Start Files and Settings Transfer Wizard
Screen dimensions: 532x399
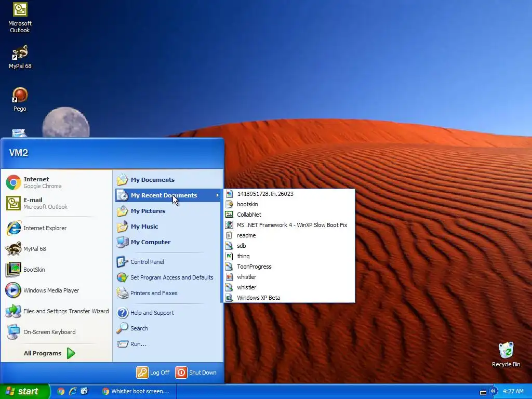click(56, 311)
